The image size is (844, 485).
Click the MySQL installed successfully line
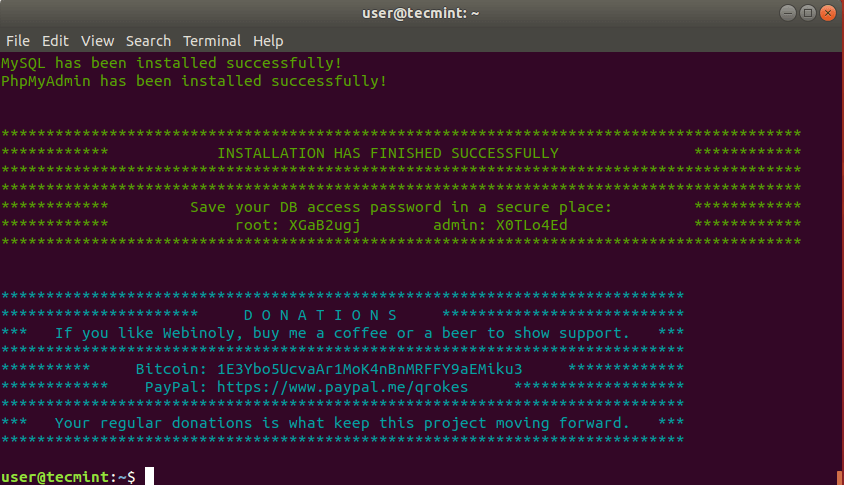[171, 63]
